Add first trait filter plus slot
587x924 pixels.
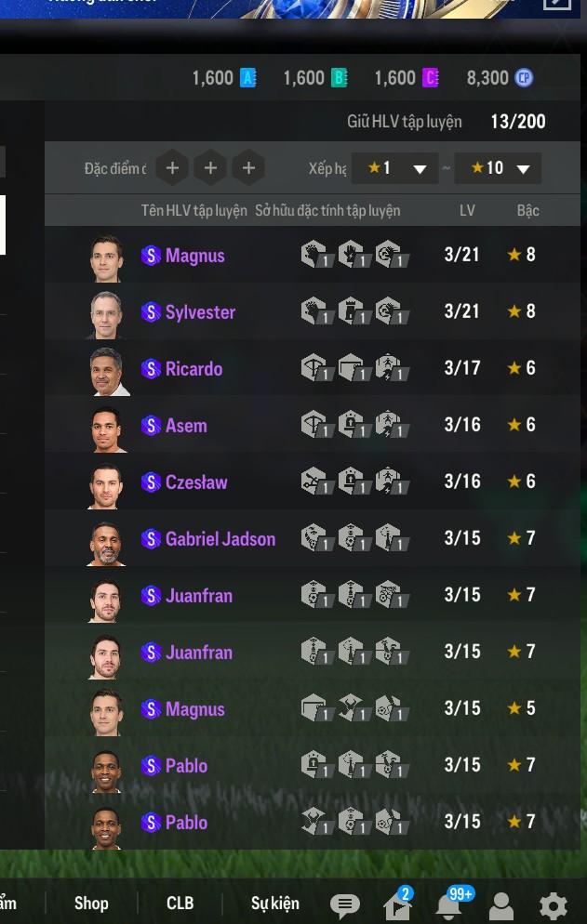[x=172, y=168]
